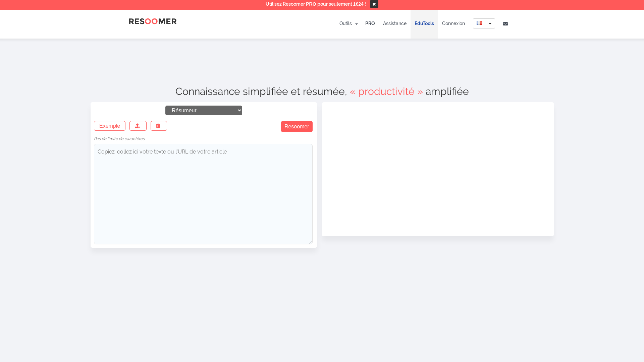Close the promo banner with the X icon

(374, 4)
